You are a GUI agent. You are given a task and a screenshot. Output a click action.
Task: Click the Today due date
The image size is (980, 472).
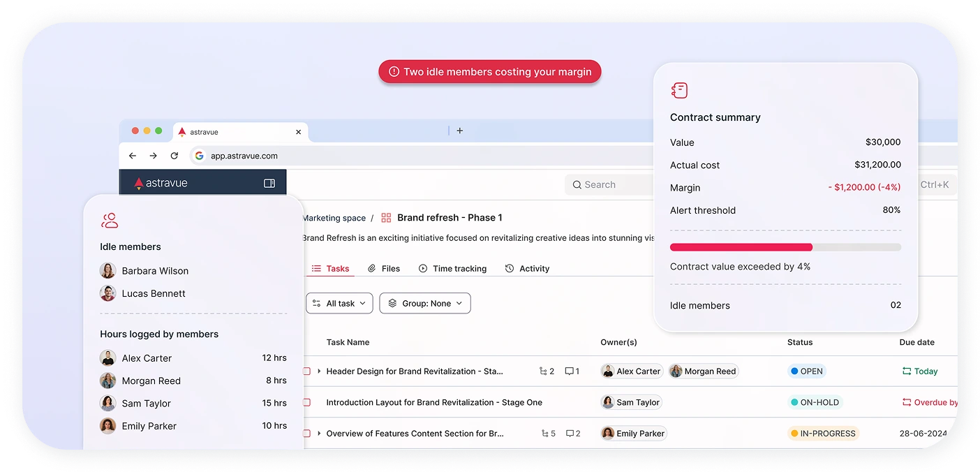pyautogui.click(x=919, y=371)
